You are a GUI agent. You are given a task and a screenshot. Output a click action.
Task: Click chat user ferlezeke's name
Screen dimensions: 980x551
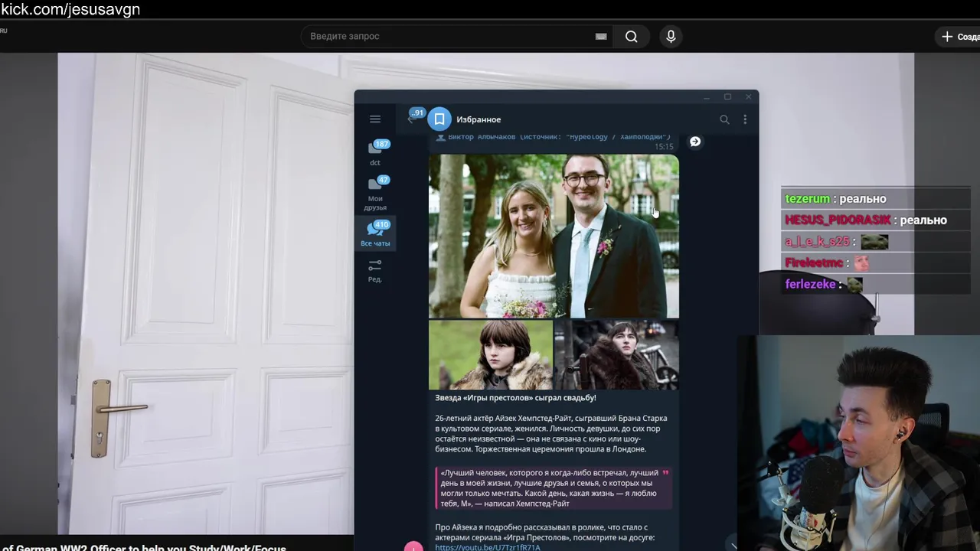point(810,284)
